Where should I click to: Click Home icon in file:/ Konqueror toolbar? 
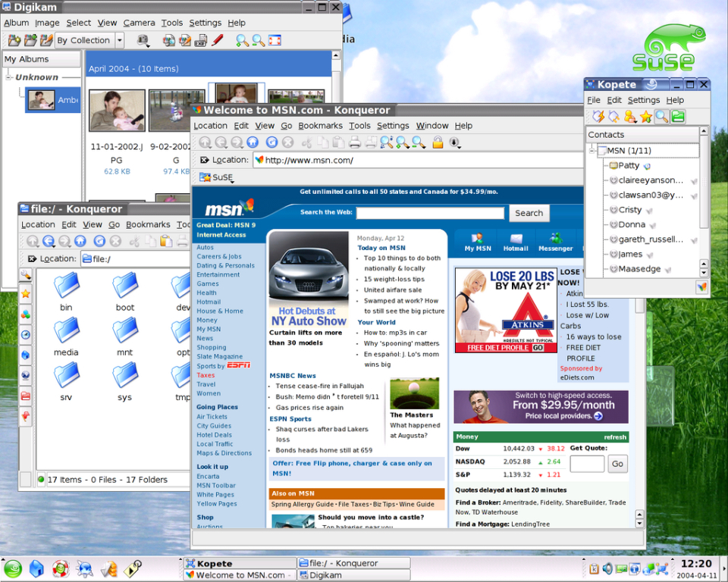80,241
